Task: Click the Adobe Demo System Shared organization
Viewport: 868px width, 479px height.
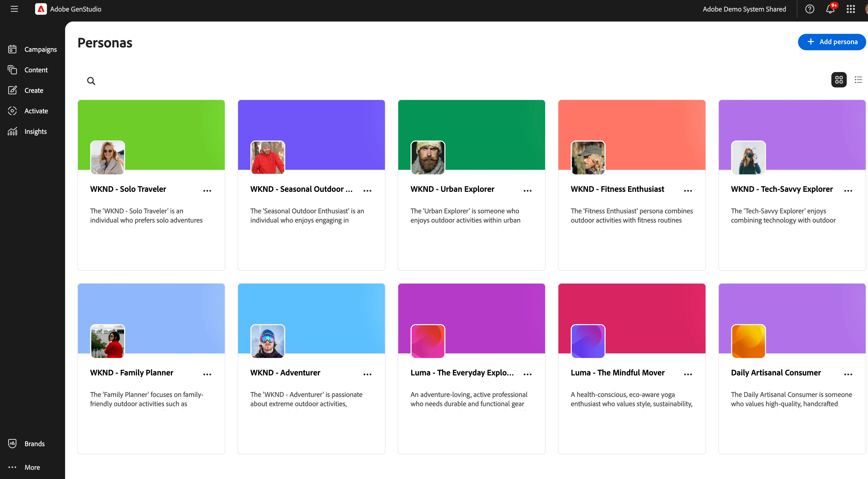Action: coord(744,9)
